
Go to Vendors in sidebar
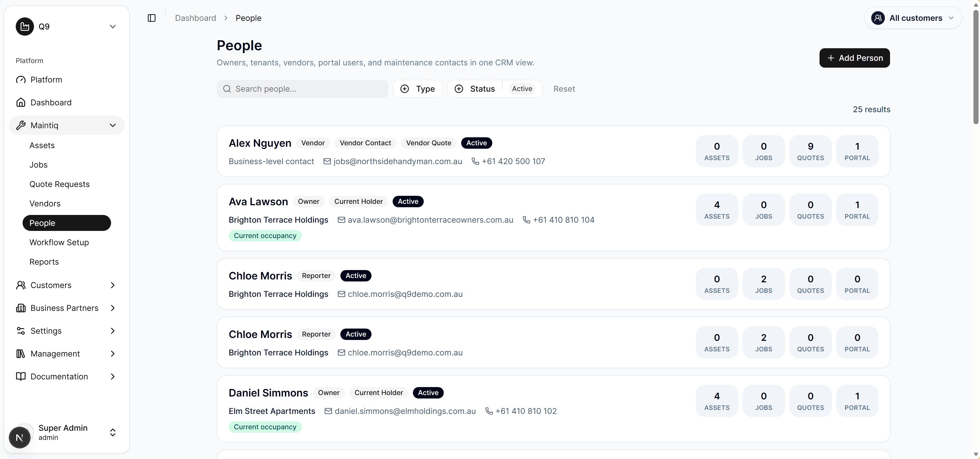click(x=45, y=204)
